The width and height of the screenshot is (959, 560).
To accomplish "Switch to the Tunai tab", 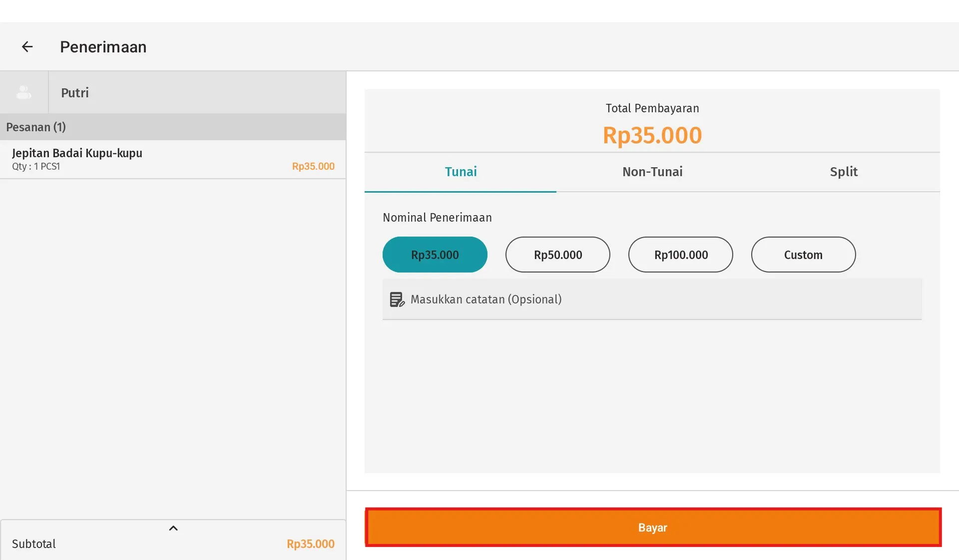I will pyautogui.click(x=461, y=172).
